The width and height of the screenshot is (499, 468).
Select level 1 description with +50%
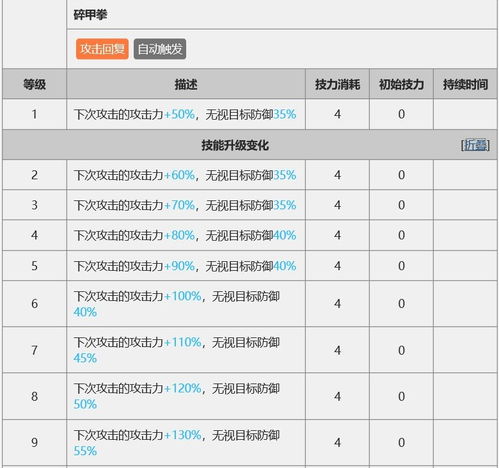185,114
